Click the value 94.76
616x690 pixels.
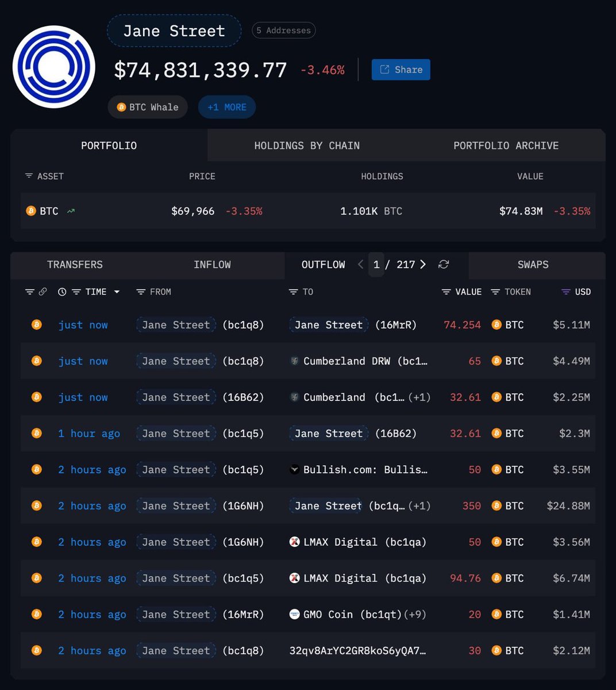tap(465, 578)
